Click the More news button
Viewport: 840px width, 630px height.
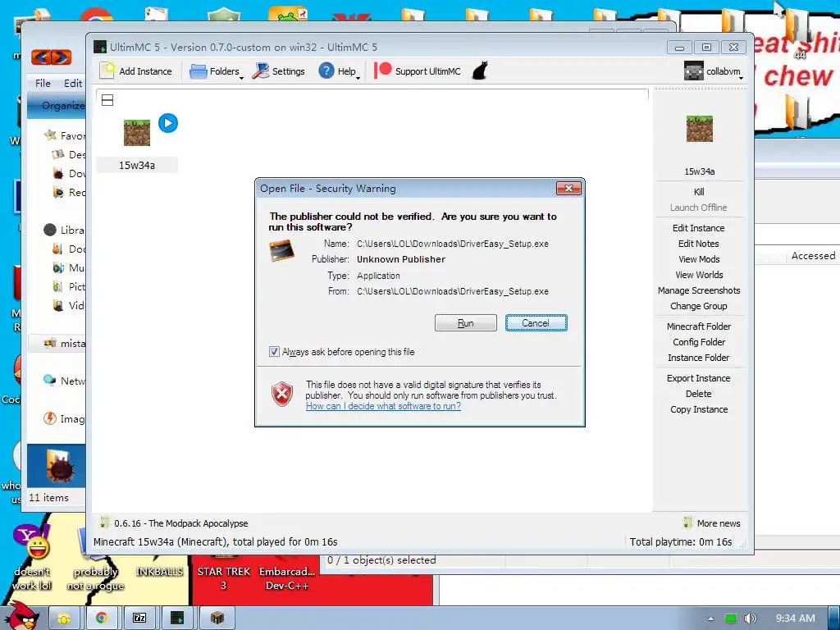point(712,523)
